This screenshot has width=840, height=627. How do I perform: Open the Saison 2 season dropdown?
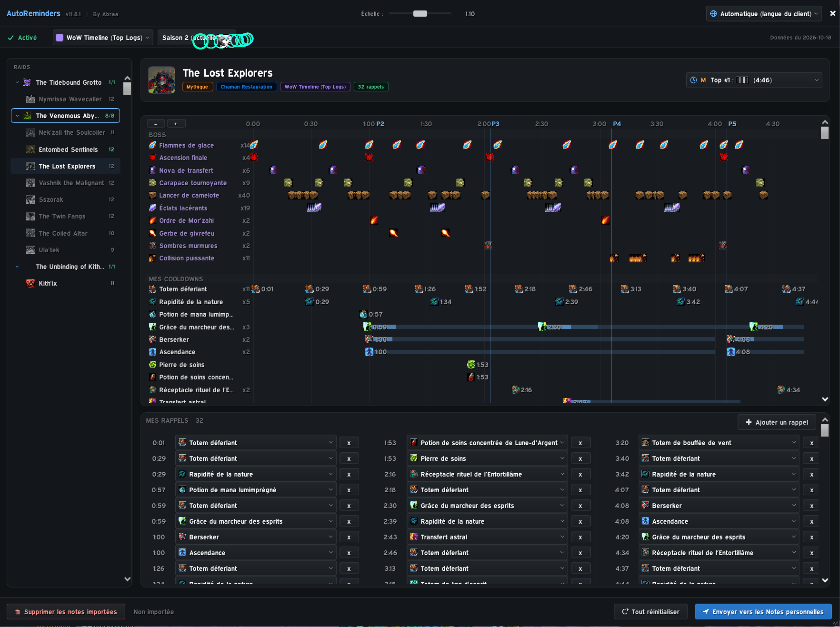197,38
